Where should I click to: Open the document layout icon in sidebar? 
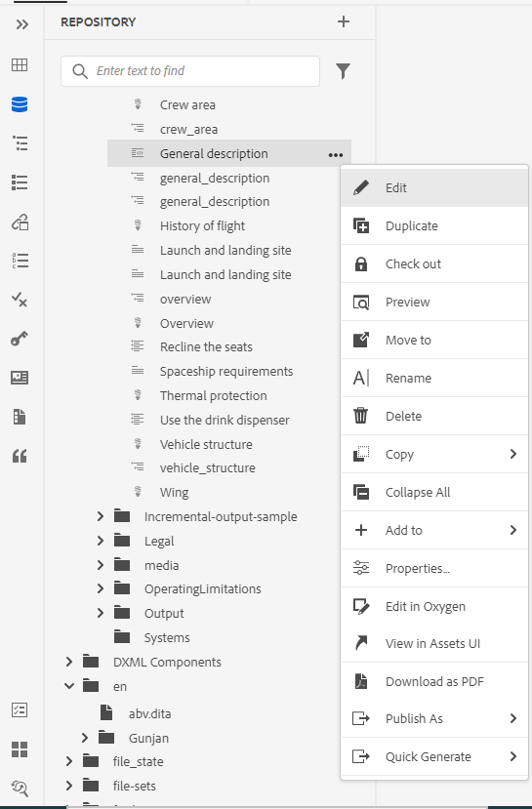(x=20, y=417)
